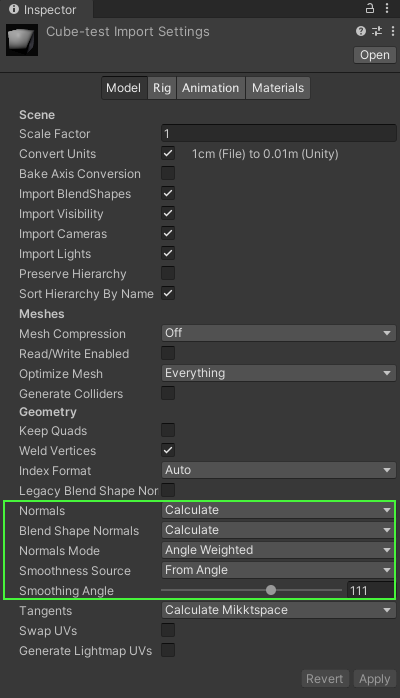Click the Open button
Viewport: 400px width, 698px height.
(x=375, y=55)
